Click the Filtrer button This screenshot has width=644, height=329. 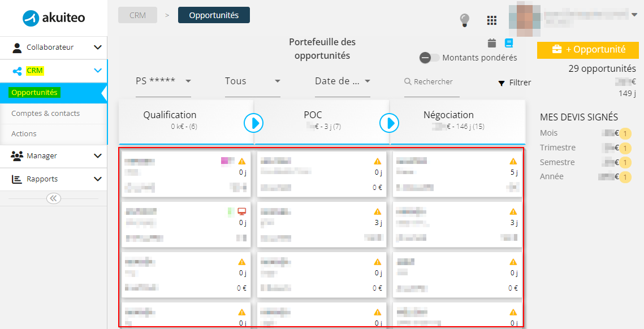(515, 83)
